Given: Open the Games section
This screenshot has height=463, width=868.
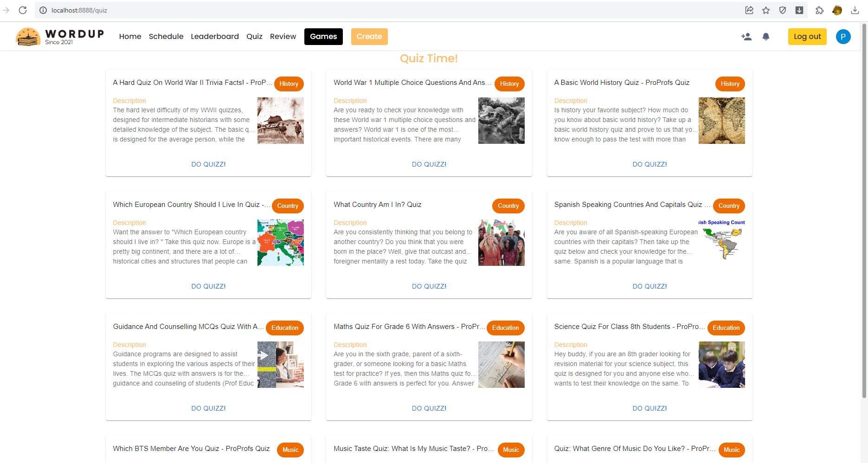Looking at the screenshot, I should 323,37.
